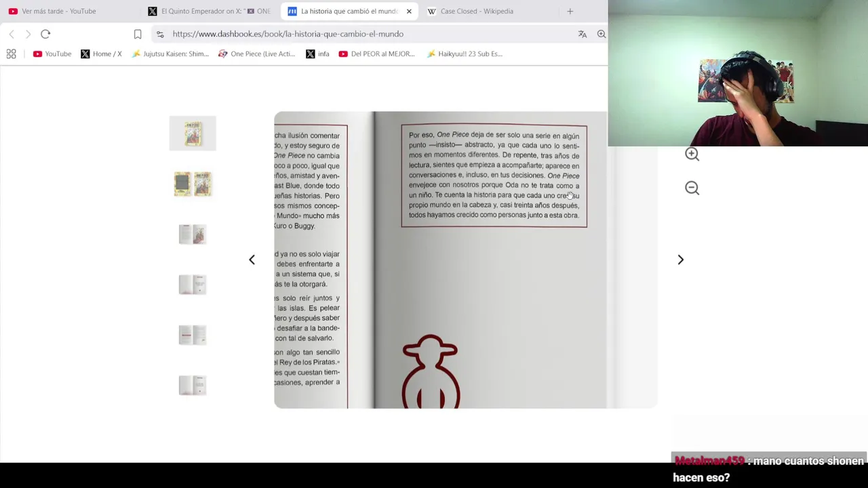Screen dimensions: 868x488
Task: Open the One Piece (Live Acti... bookmark
Action: pos(256,54)
